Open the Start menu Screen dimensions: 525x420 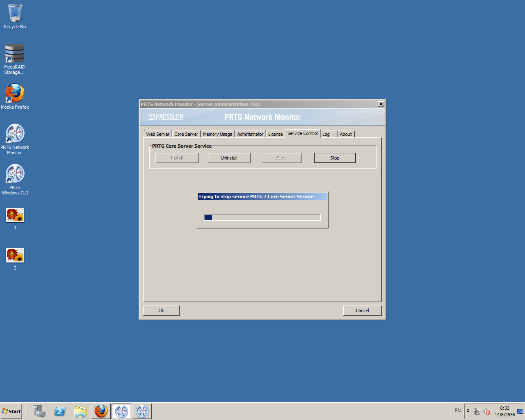tap(11, 411)
